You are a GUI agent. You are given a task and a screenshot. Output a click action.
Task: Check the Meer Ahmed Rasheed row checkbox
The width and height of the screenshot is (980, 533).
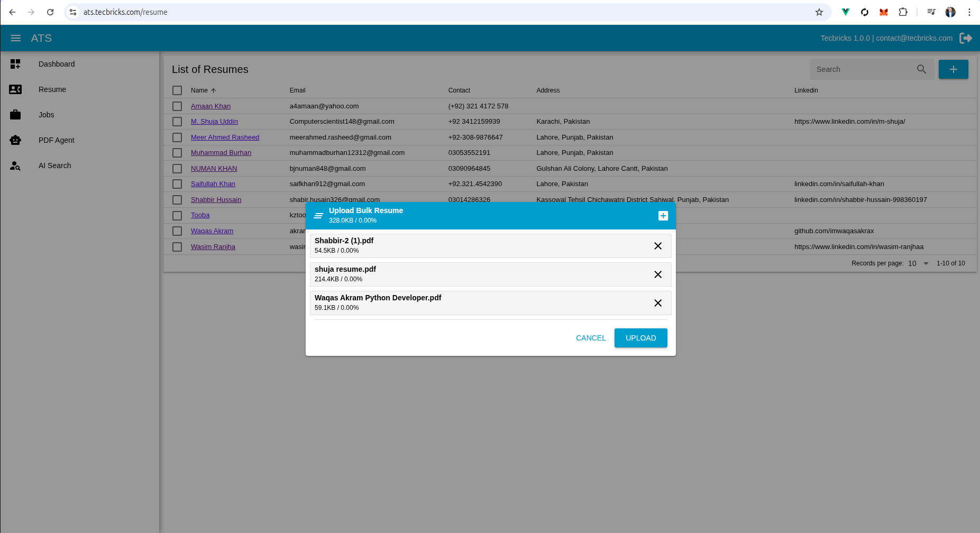pos(177,137)
